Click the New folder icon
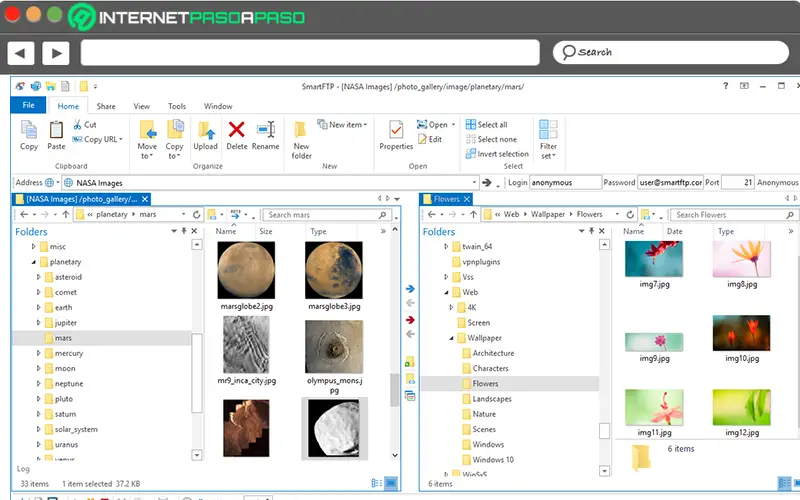The height and width of the screenshot is (500, 800). [x=301, y=130]
